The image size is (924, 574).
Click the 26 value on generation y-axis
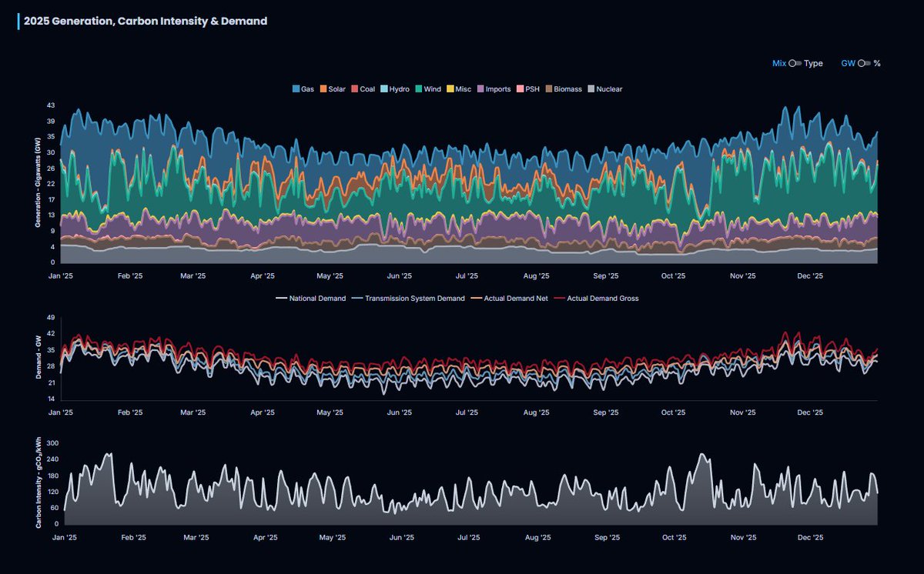pos(50,168)
